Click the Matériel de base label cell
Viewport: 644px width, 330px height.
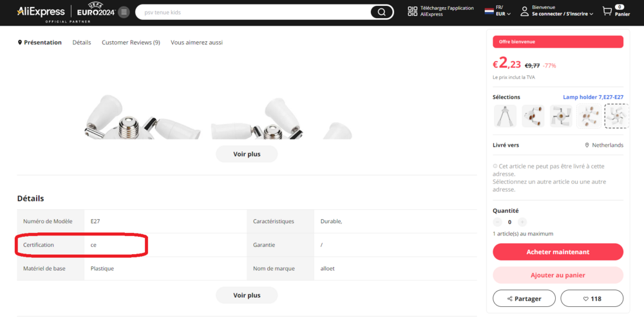tap(50, 268)
